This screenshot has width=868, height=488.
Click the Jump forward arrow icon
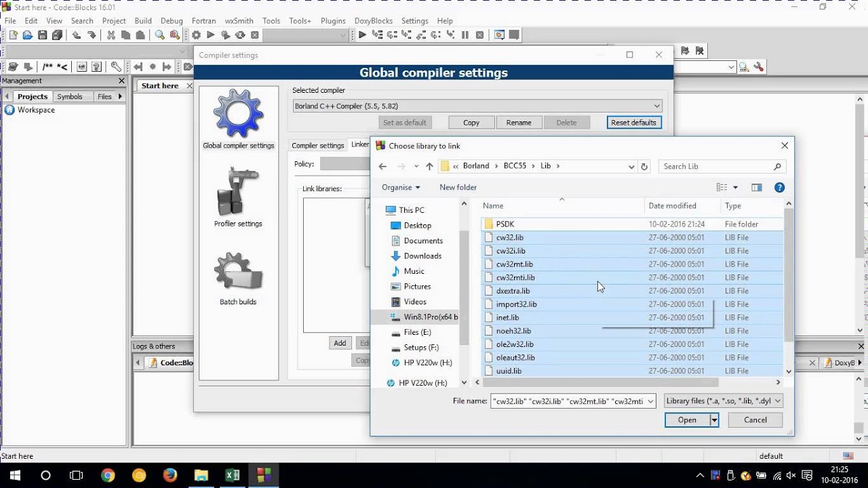(167, 66)
